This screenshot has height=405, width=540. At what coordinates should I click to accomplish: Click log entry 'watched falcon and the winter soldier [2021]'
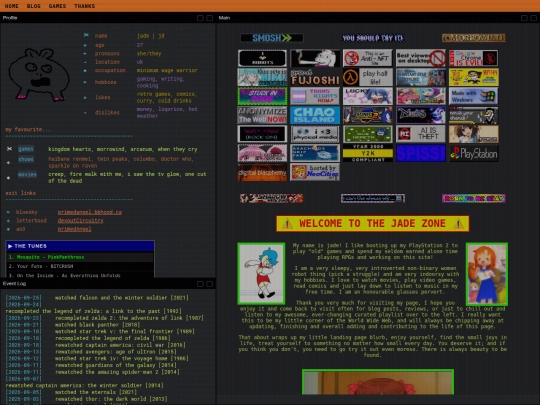click(122, 298)
